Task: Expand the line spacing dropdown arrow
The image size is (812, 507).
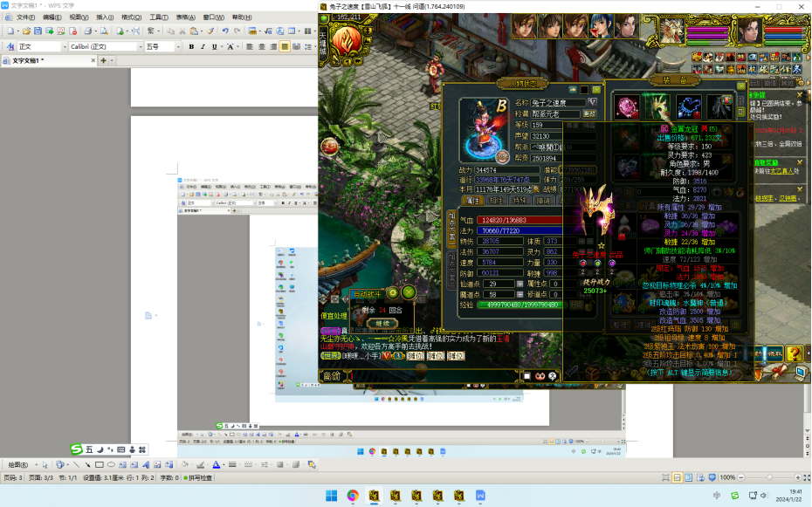Action: (x=314, y=46)
